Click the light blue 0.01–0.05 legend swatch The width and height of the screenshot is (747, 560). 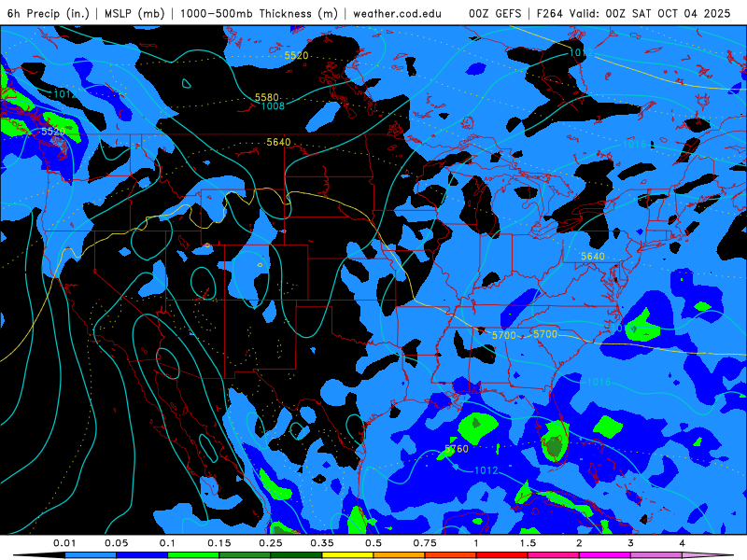pyautogui.click(x=91, y=555)
